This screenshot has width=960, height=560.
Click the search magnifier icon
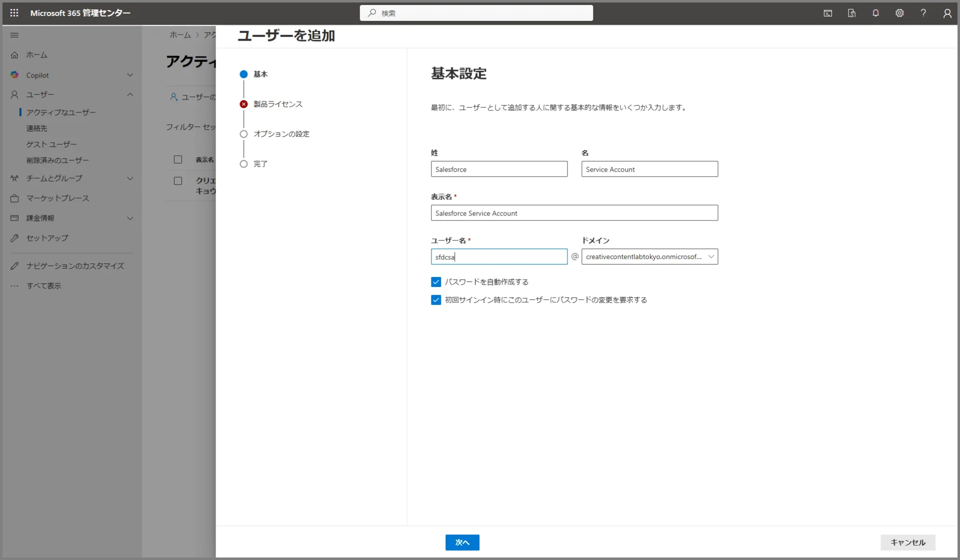pyautogui.click(x=371, y=13)
